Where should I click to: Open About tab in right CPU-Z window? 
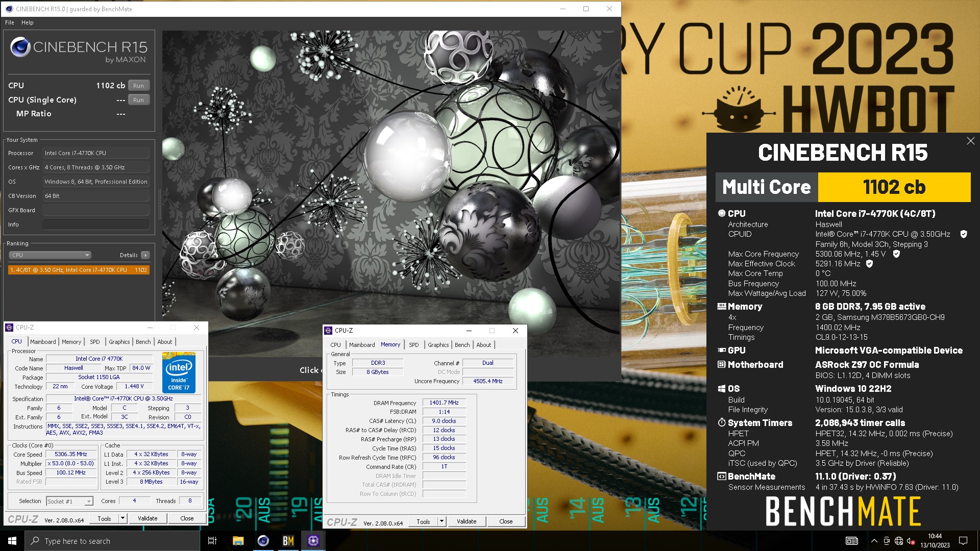coord(484,345)
